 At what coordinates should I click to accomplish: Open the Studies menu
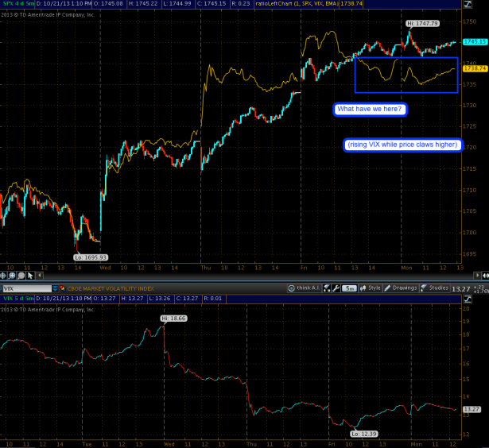click(x=435, y=288)
